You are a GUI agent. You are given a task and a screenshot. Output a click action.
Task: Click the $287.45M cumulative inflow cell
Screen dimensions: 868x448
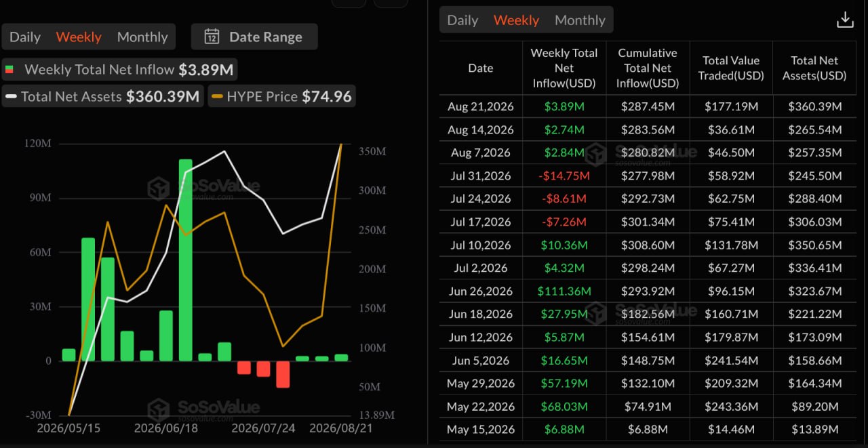tap(648, 106)
